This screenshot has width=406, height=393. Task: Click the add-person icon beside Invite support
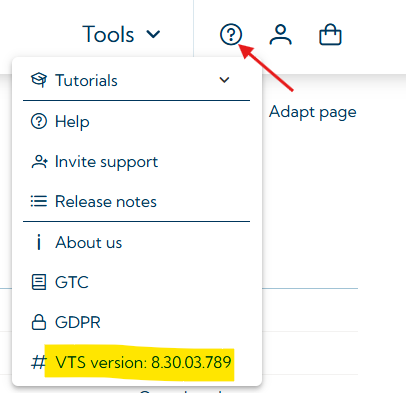click(x=39, y=162)
